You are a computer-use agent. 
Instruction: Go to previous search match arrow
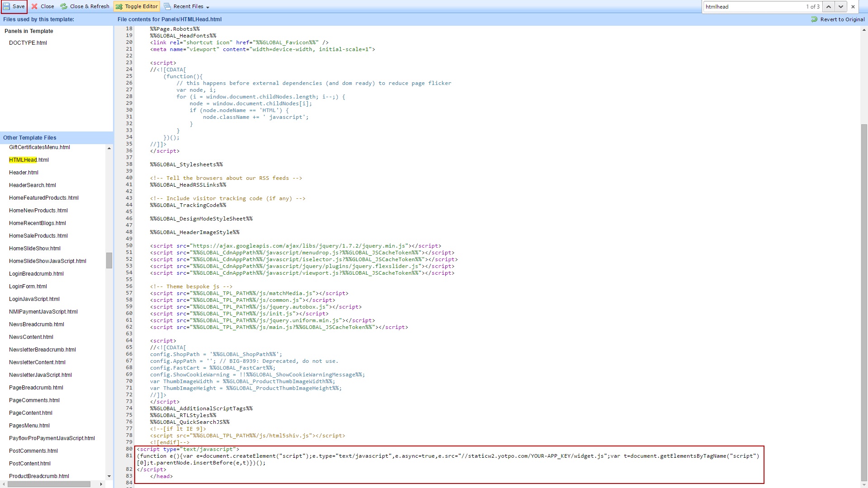[828, 7]
